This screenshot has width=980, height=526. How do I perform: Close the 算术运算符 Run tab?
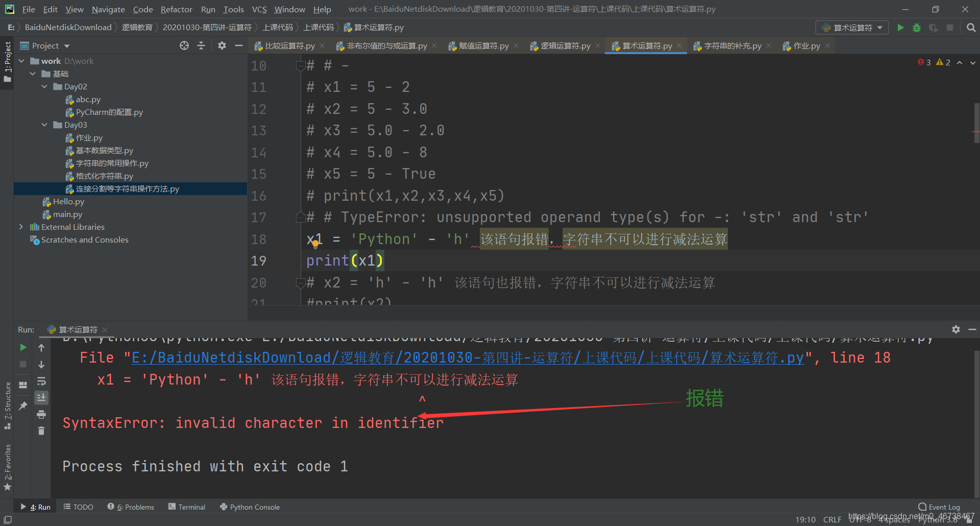click(x=105, y=329)
